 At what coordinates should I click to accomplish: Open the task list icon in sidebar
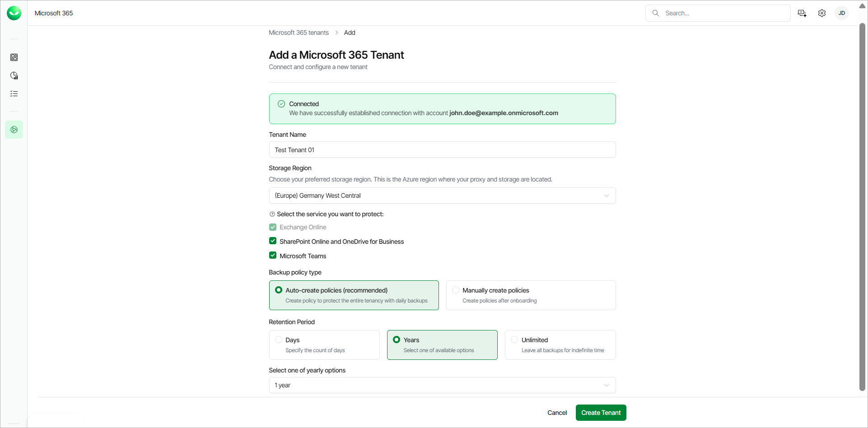(14, 93)
